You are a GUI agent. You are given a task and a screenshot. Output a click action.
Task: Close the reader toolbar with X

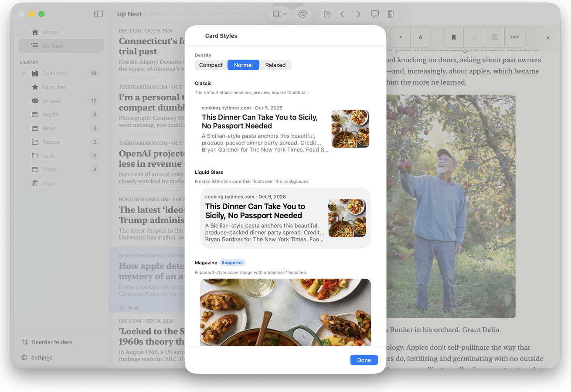coord(548,38)
